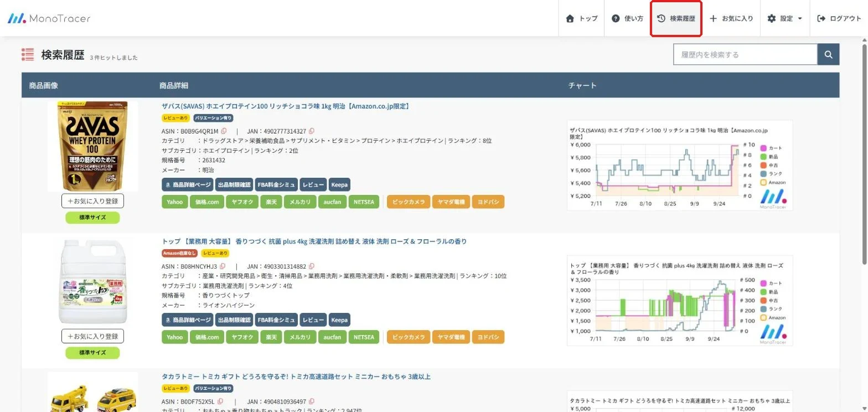Copy JAN 4902777314327 with copy icon
Image resolution: width=868 pixels, height=412 pixels.
312,131
